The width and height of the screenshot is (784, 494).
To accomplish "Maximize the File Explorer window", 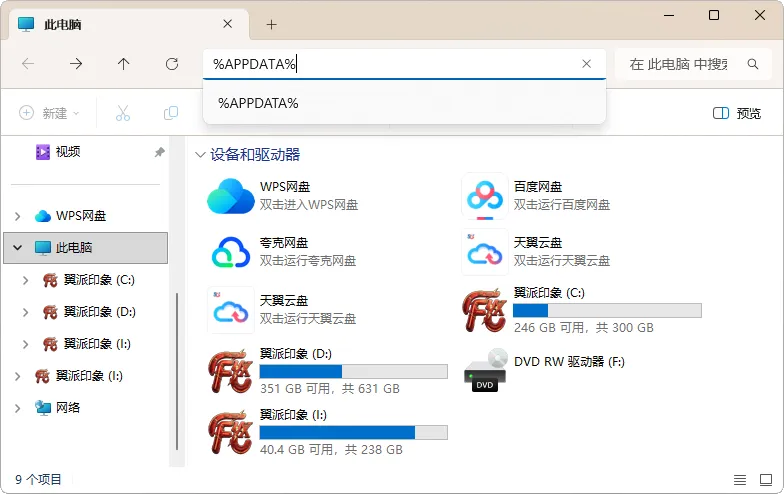I will (714, 16).
